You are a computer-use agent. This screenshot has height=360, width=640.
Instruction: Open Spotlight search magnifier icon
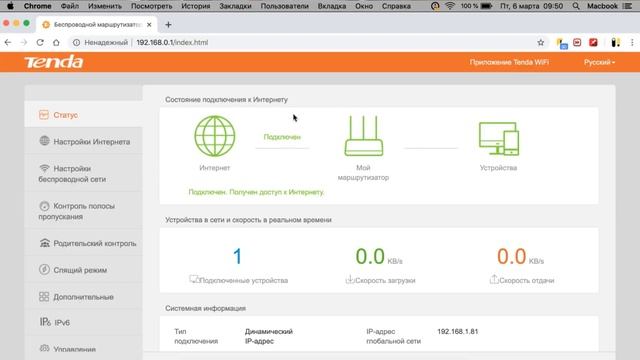tap(576, 6)
